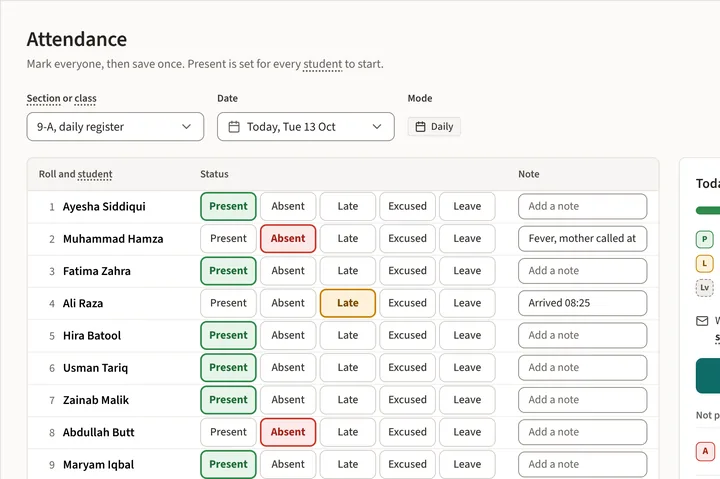Toggle Late for Ali Raza

348,303
